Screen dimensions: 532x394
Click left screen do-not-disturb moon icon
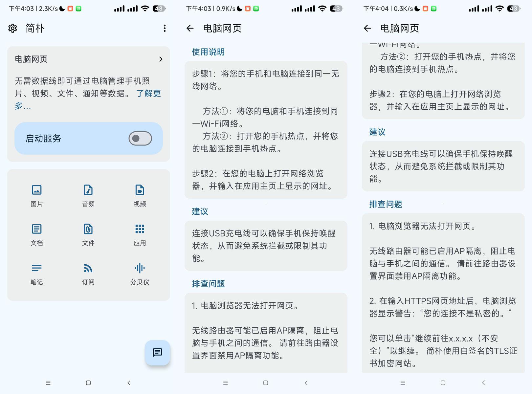[x=62, y=9]
